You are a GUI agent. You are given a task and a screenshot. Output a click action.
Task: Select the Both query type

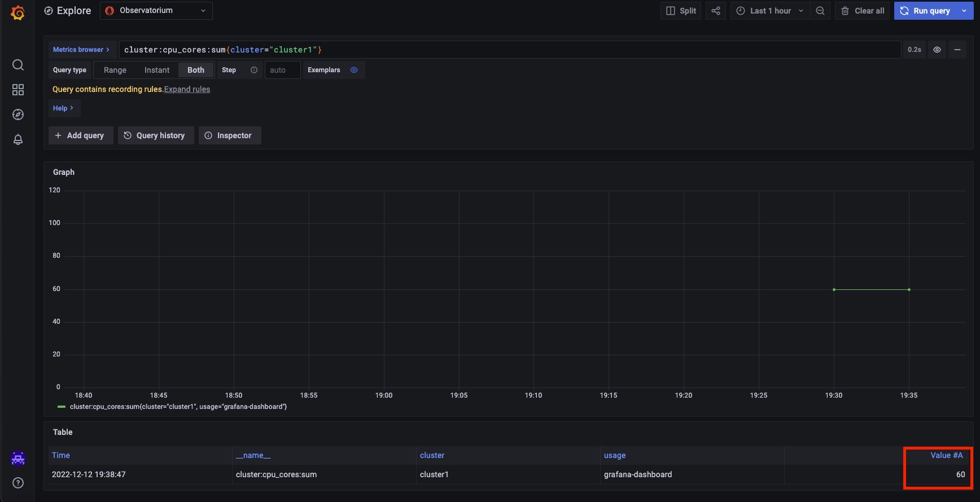[x=196, y=70]
